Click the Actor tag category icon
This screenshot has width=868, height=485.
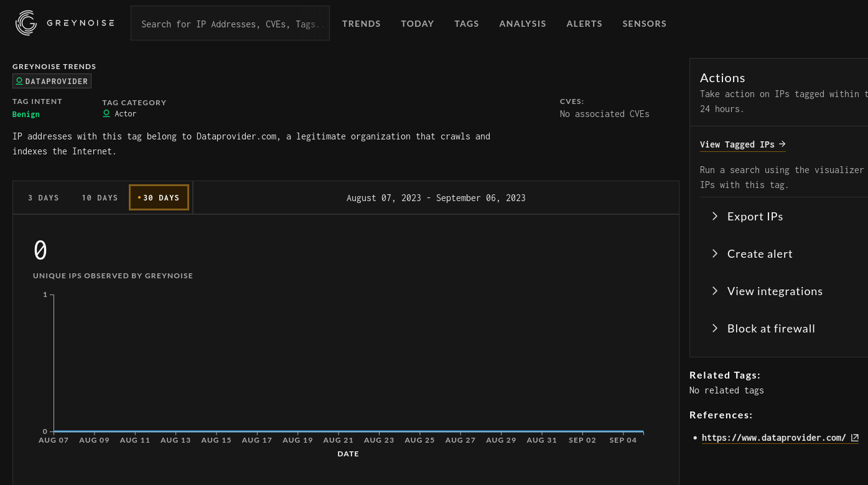click(x=106, y=113)
